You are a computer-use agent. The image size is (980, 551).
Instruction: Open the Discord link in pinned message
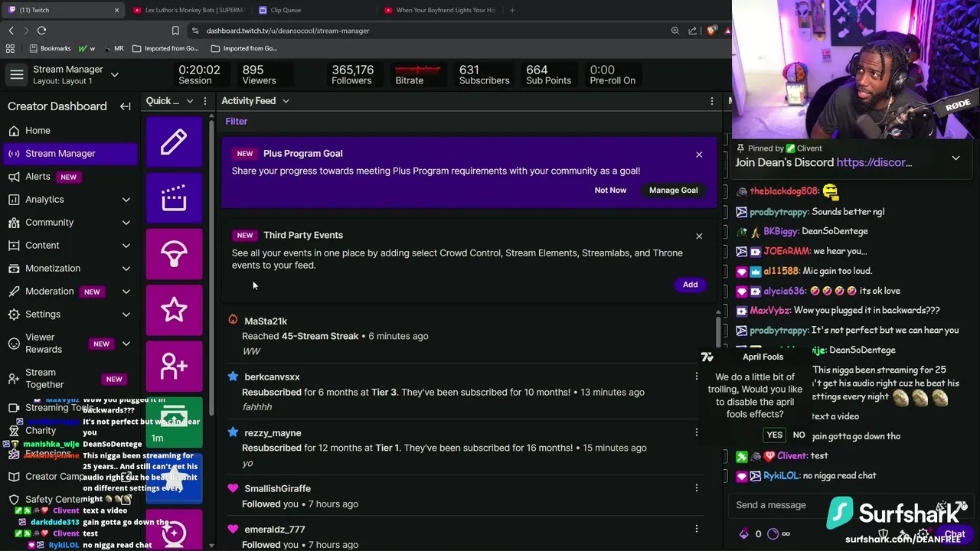(x=874, y=163)
